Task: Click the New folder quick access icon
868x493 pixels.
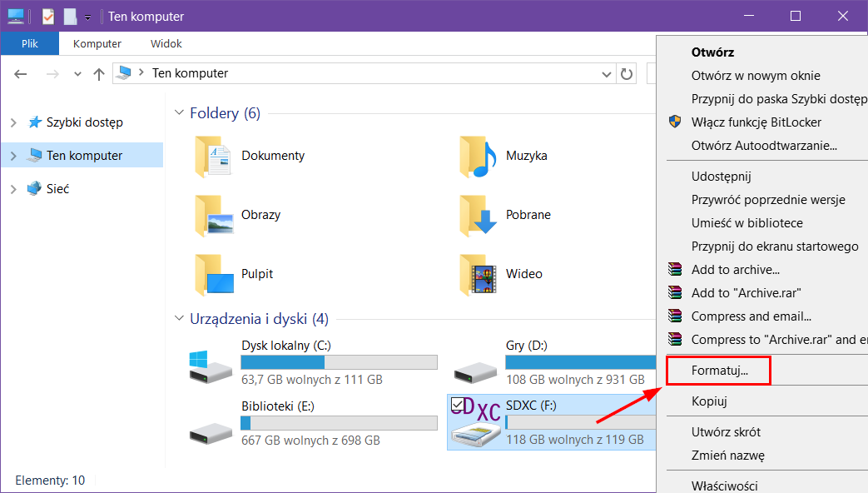Action: (x=70, y=16)
